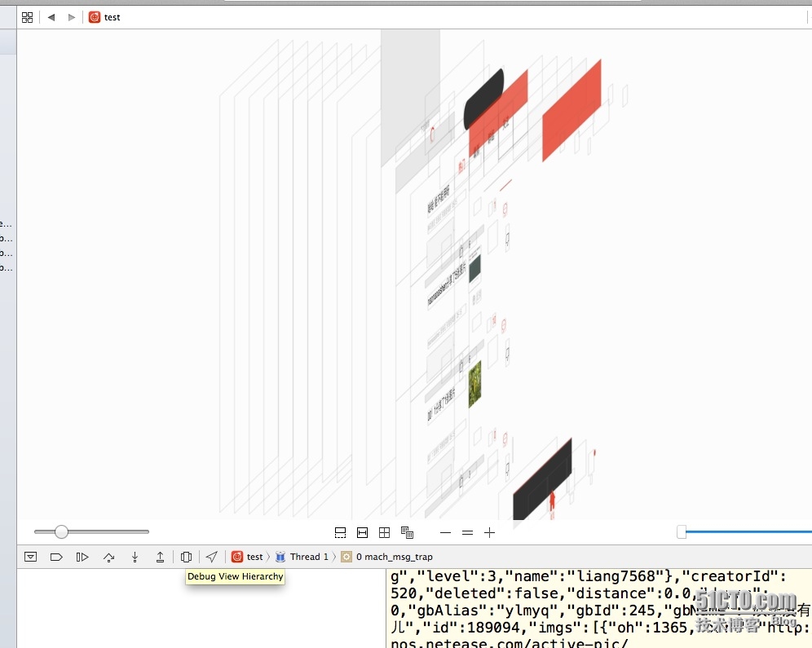Image resolution: width=812 pixels, height=648 pixels.
Task: Select the black tab bar layer at bottom
Action: point(542,479)
